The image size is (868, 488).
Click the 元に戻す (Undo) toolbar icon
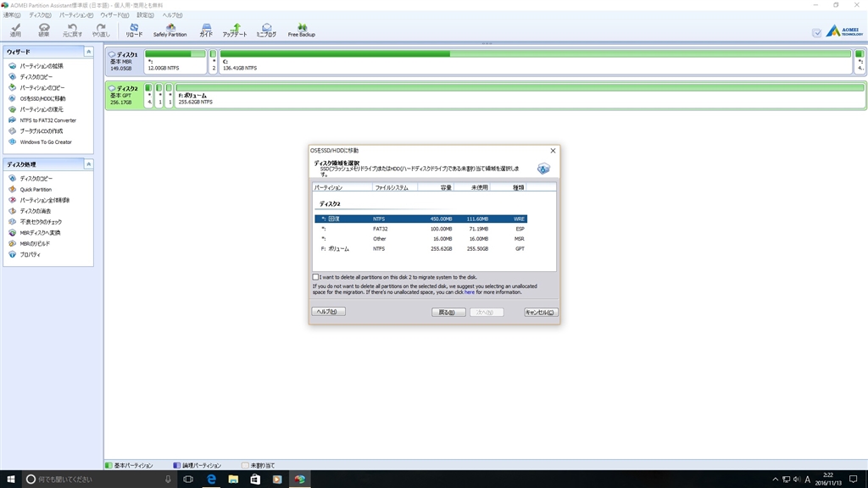72,30
